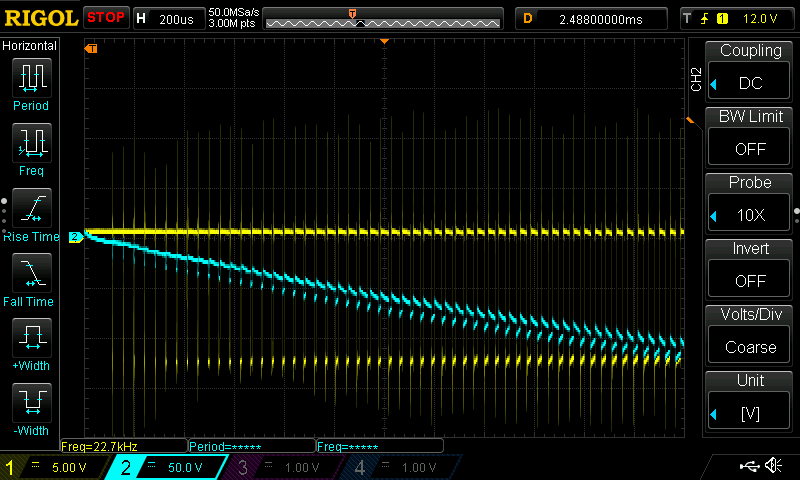Viewport: 800px width, 480px height.
Task: Click the horizontal timebase 200us value
Action: coord(176,19)
